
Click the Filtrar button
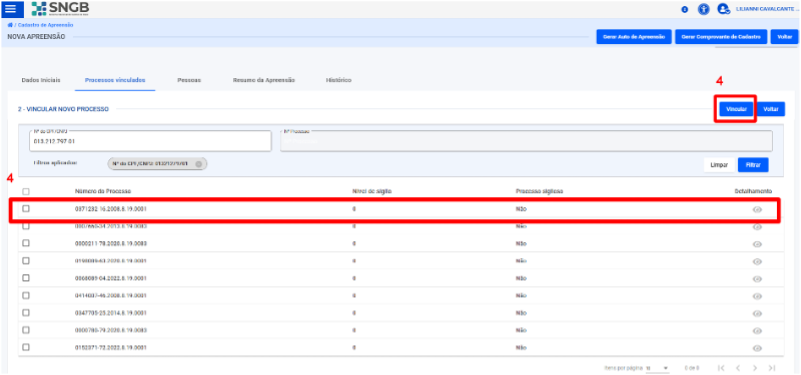pos(753,165)
